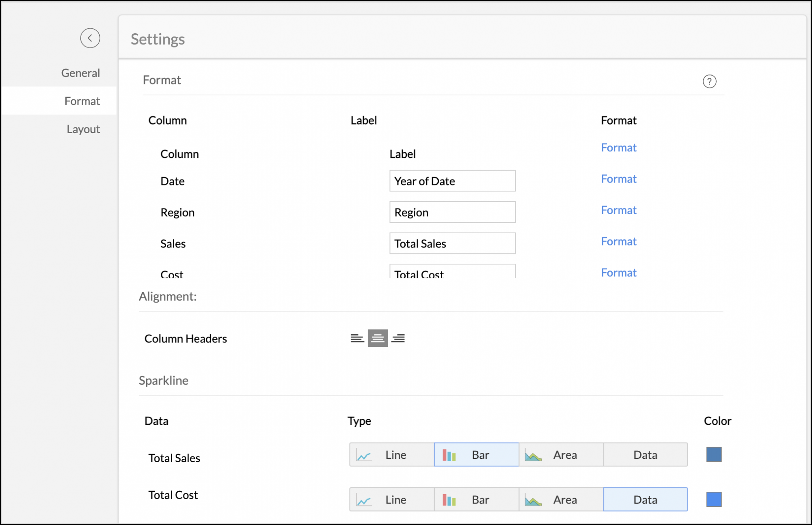Viewport: 812px width, 525px height.
Task: Click the Year of Date label field
Action: 452,181
